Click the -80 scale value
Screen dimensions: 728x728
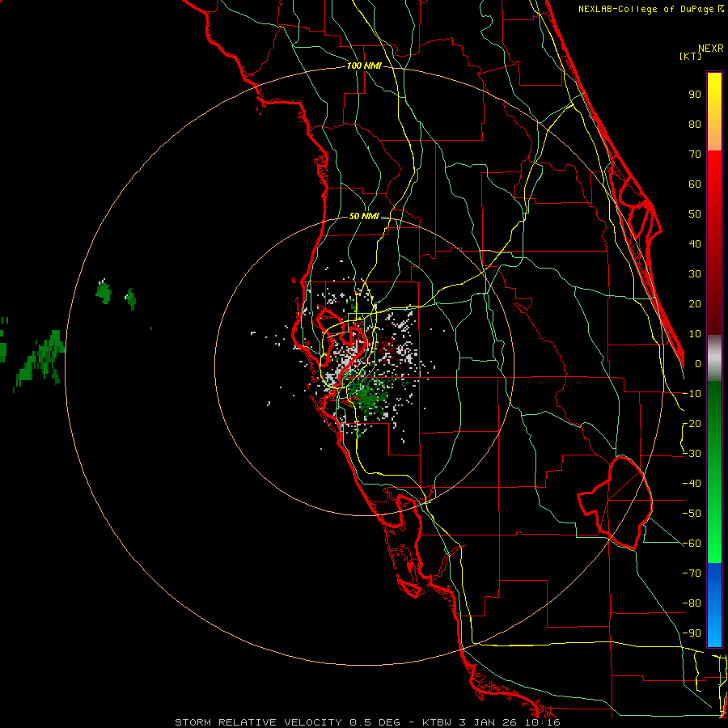pyautogui.click(x=692, y=603)
